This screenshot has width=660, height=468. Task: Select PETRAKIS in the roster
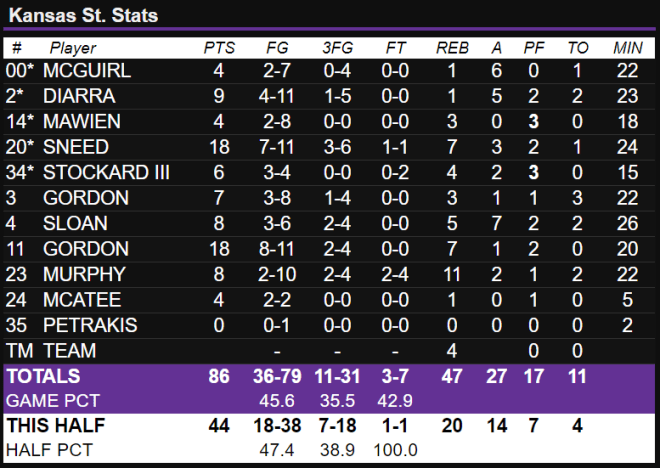click(90, 325)
